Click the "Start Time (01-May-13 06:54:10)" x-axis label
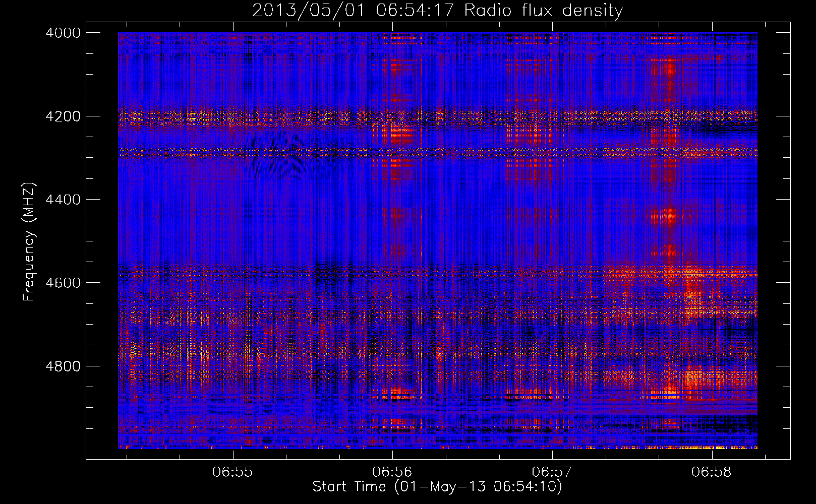 437,487
